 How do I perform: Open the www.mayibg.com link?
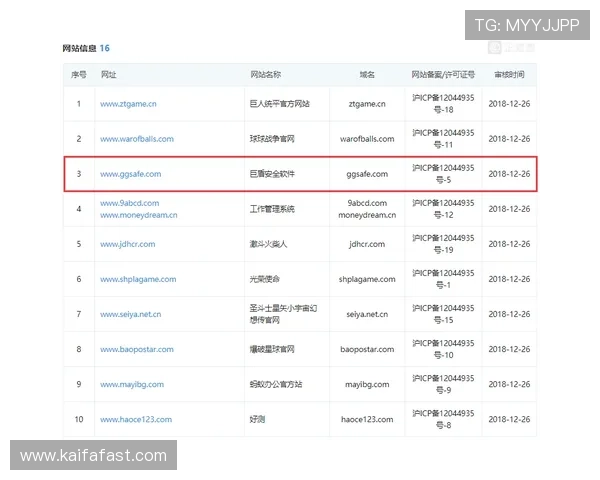tap(132, 384)
